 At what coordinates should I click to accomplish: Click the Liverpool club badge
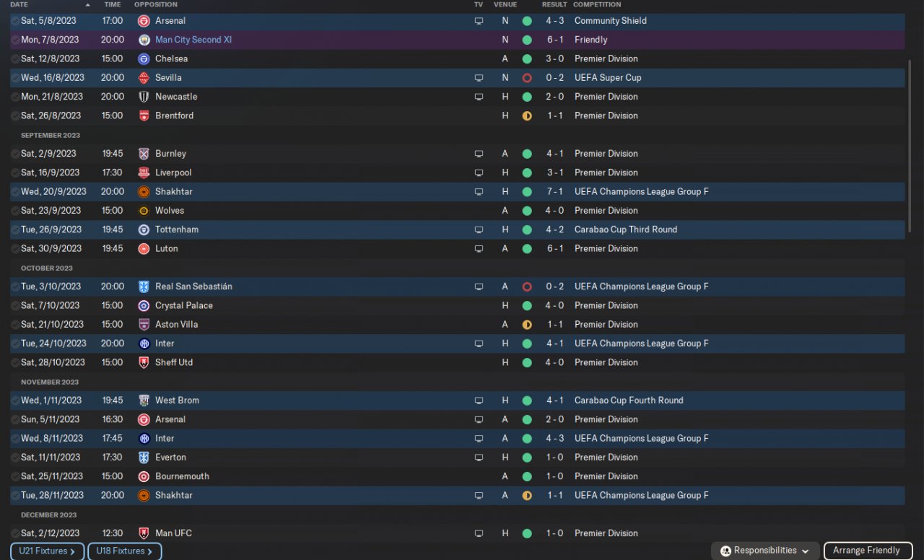click(144, 173)
